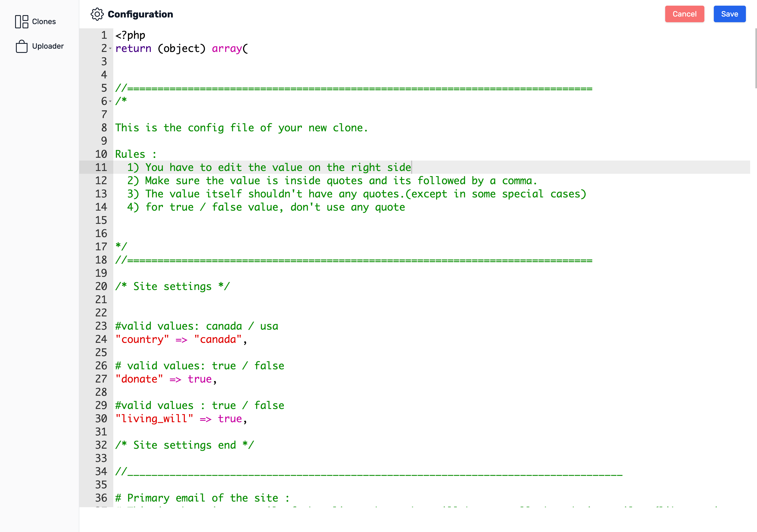This screenshot has width=757, height=532.
Task: Open the Clones menu item
Action: click(36, 21)
